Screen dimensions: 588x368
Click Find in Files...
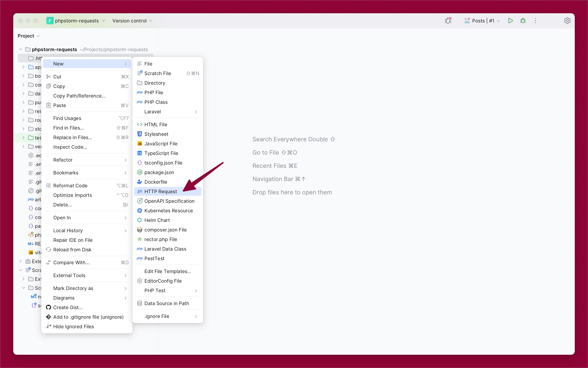point(87,128)
